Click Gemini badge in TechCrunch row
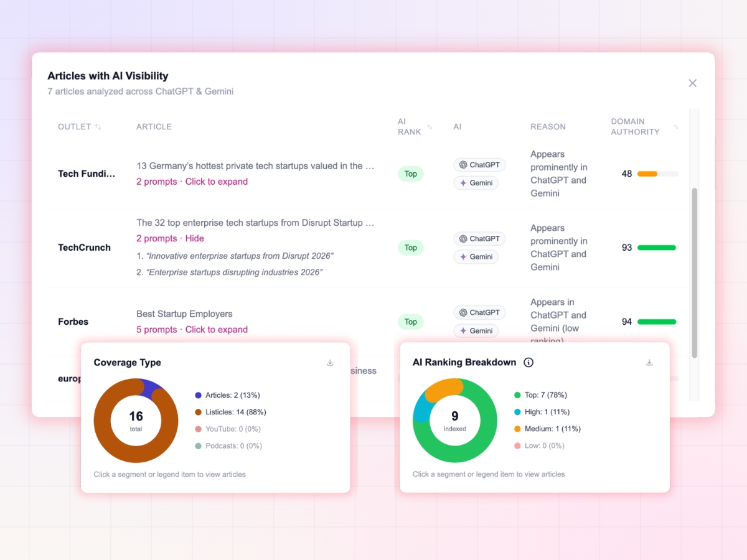 pyautogui.click(x=476, y=257)
